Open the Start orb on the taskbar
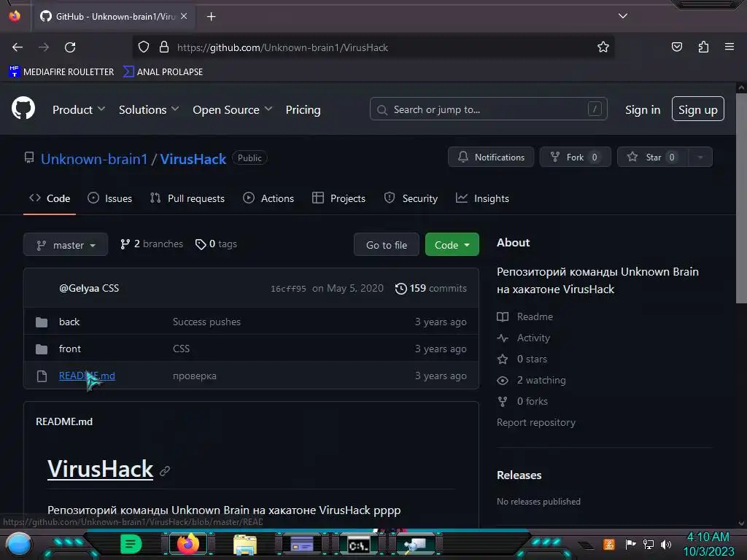The width and height of the screenshot is (747, 560). pos(19,544)
